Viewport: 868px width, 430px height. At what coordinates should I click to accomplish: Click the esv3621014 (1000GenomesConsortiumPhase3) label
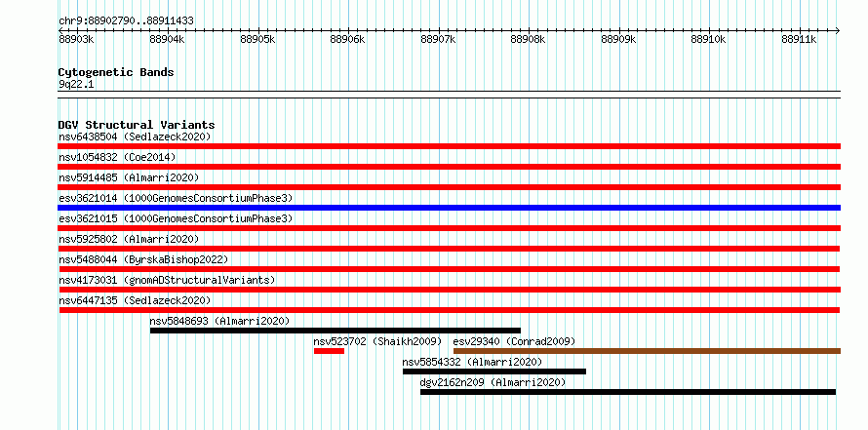pos(176,198)
